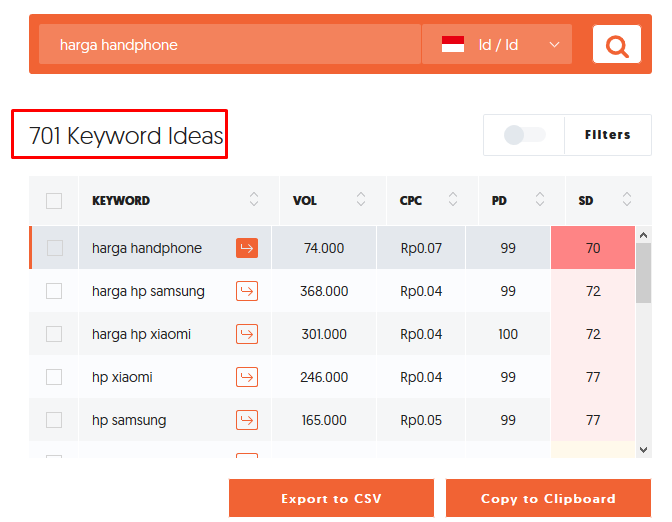Click the Indonesia flag icon

coord(453,45)
